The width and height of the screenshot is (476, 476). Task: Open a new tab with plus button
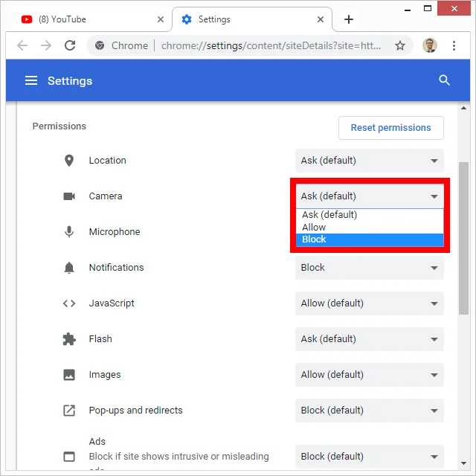click(349, 19)
